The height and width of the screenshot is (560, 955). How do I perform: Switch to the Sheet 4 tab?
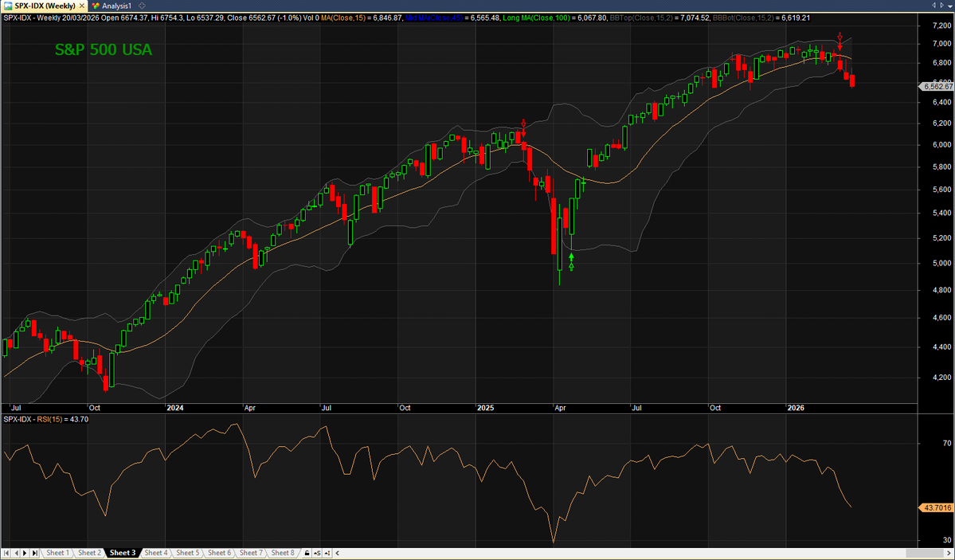tap(156, 553)
